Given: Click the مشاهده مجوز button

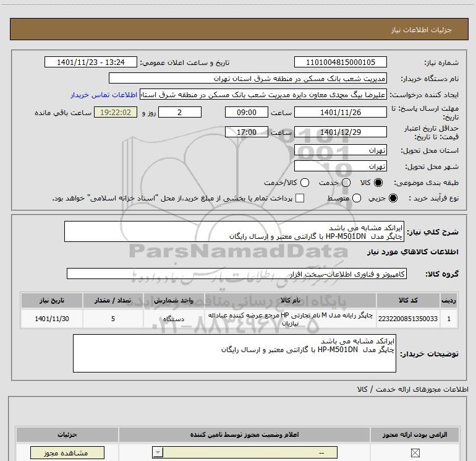Looking at the screenshot, I should pos(67,453).
